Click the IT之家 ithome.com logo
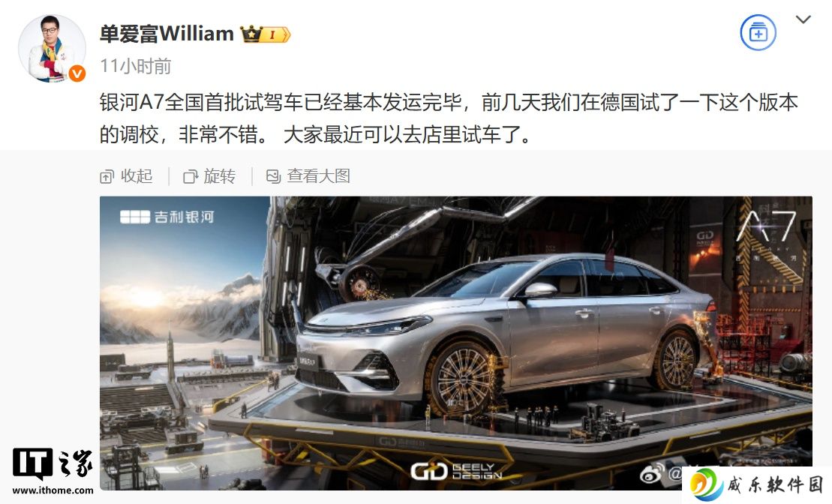 pos(53,470)
